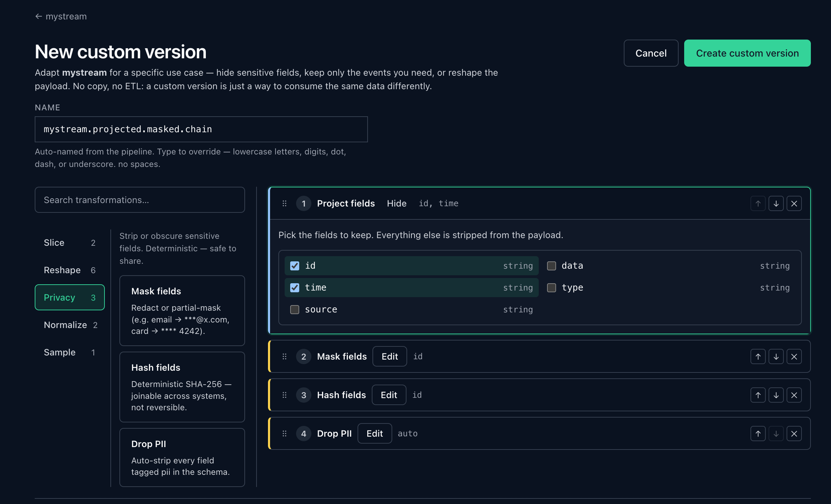Uncheck the time field checkbox
Viewport: 831px width, 504px height.
click(295, 288)
